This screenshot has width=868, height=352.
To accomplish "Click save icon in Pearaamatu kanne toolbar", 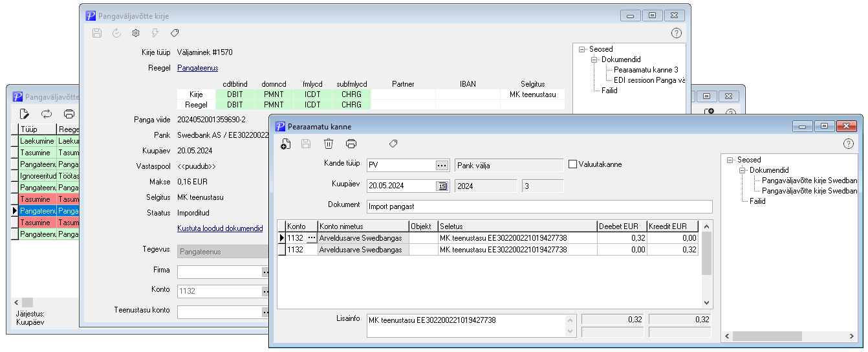I will [307, 144].
